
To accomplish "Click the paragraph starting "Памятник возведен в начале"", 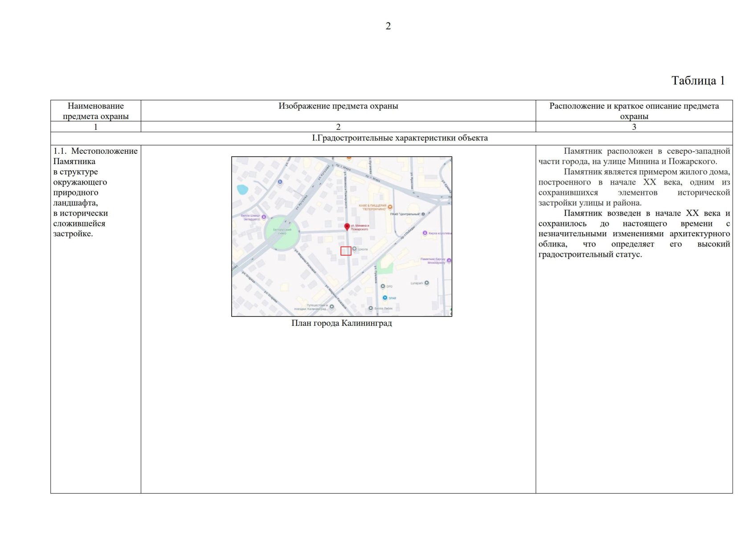I will [x=634, y=234].
